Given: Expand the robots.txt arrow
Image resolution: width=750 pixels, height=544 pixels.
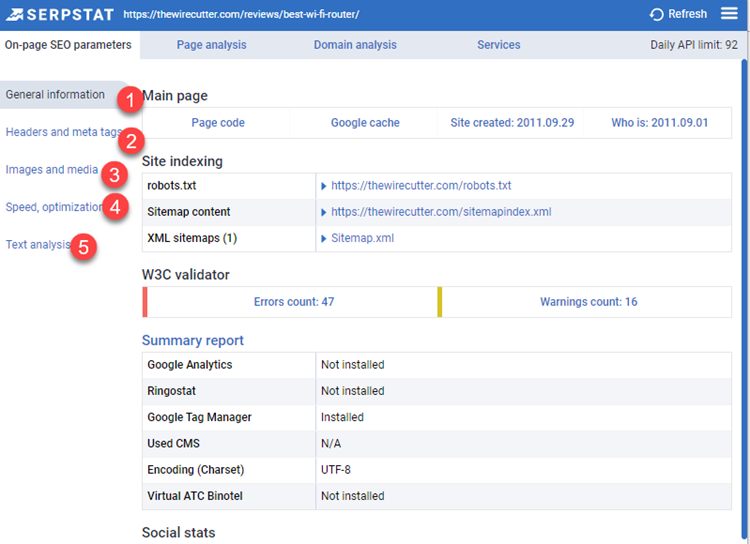Looking at the screenshot, I should tap(324, 186).
